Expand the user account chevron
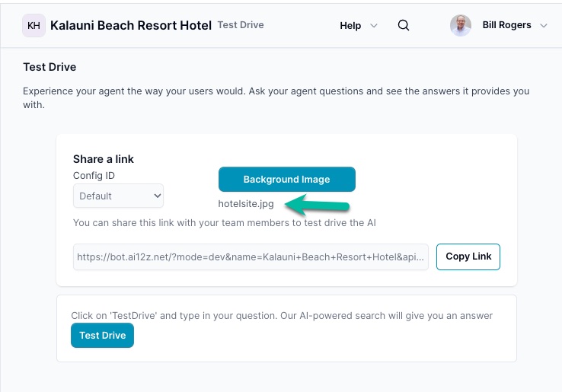The width and height of the screenshot is (562, 392). coord(543,26)
